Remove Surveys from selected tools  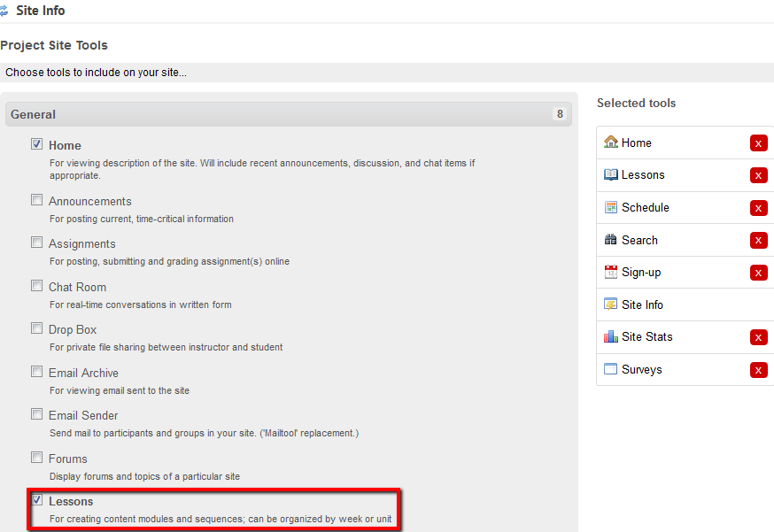point(758,370)
